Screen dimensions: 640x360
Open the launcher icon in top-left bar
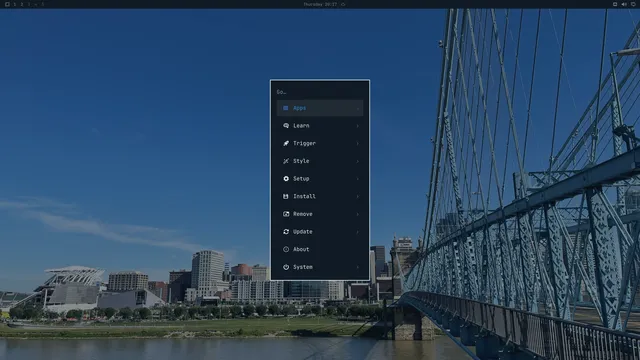(7, 4)
